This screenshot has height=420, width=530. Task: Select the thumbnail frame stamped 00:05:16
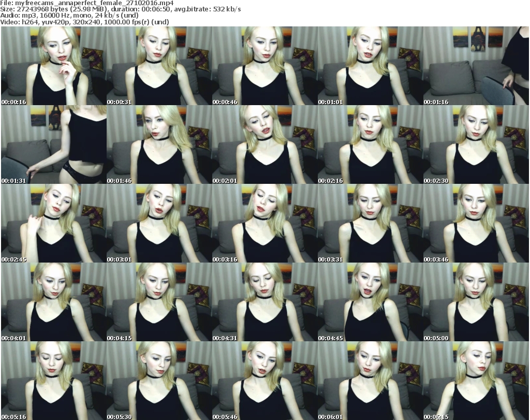54,381
